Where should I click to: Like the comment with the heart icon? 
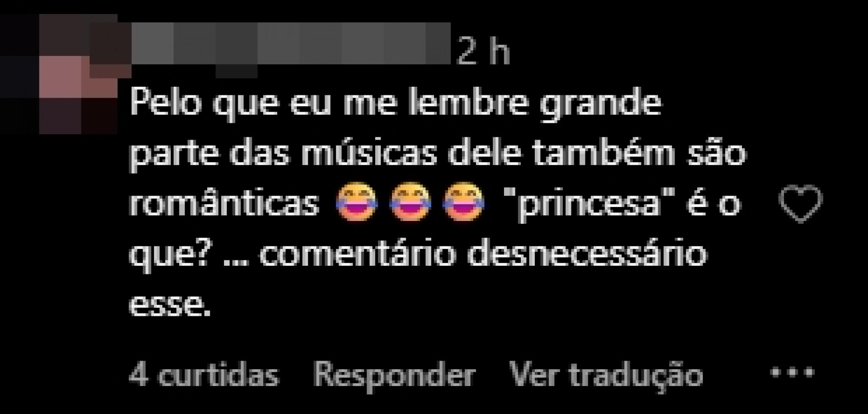tap(801, 204)
